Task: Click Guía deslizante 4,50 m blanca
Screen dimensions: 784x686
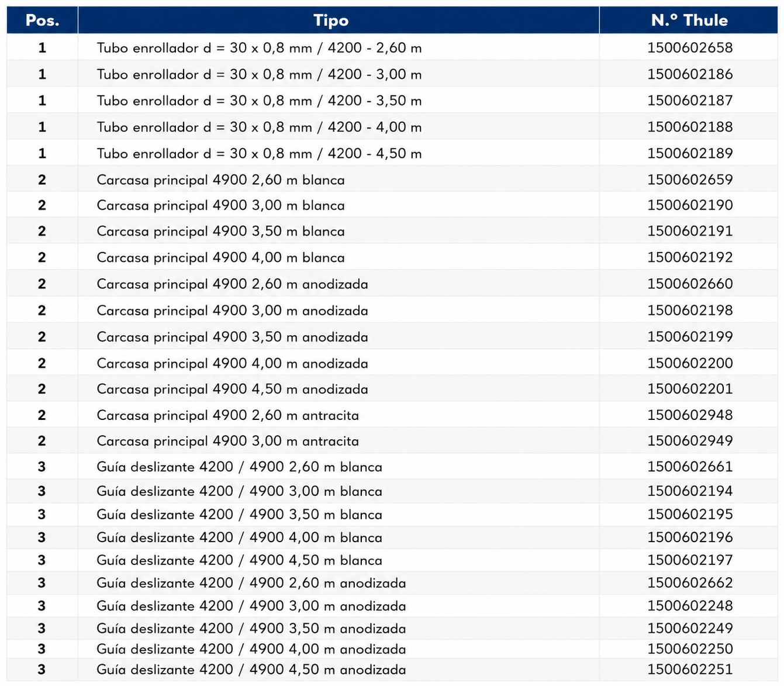Action: (240, 561)
